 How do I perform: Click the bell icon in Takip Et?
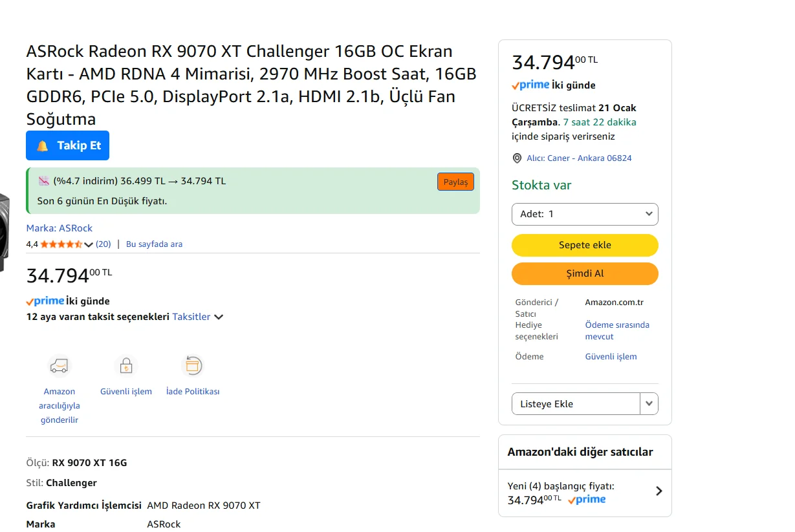tap(43, 145)
